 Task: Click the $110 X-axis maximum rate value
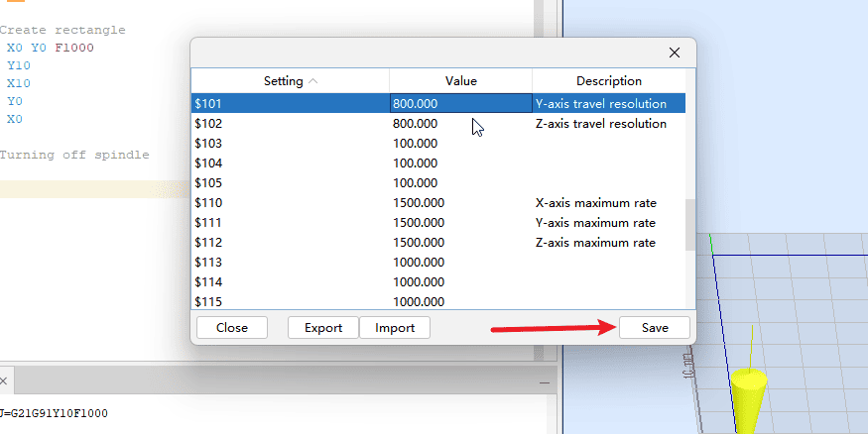pos(460,203)
